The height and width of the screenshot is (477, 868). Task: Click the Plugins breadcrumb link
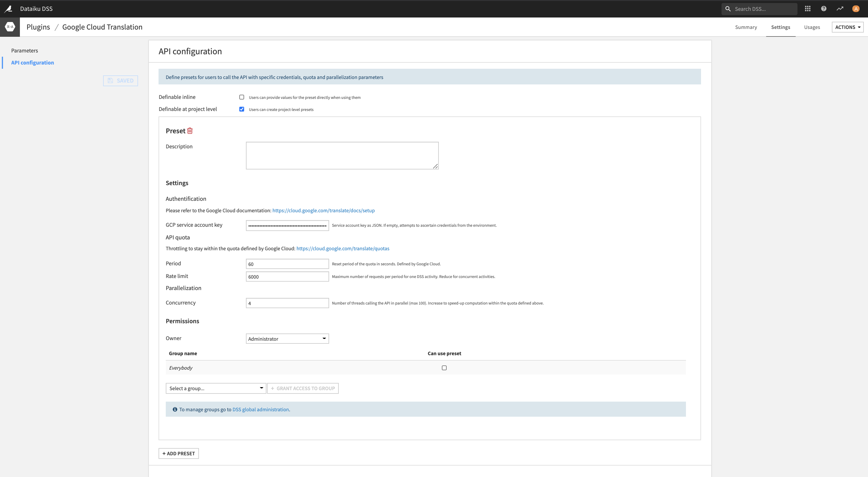coord(38,27)
